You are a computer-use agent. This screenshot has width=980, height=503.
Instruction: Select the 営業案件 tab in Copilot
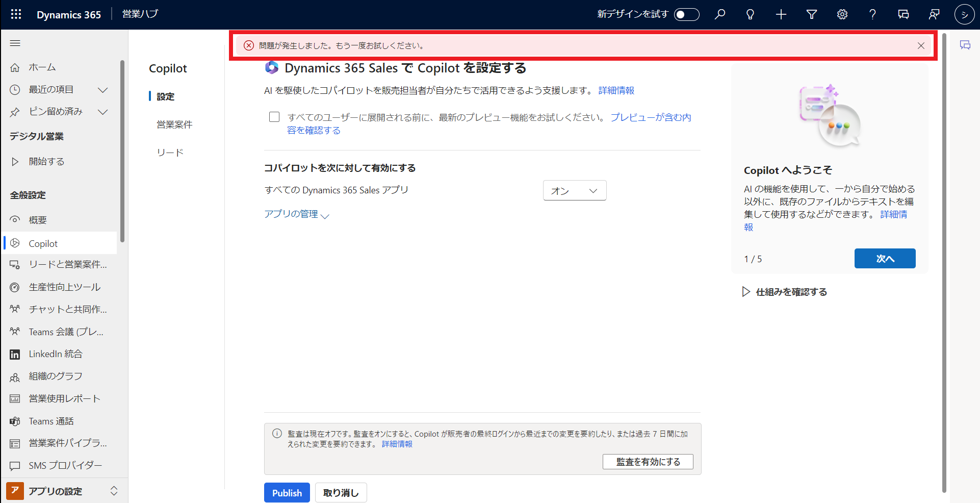[174, 124]
